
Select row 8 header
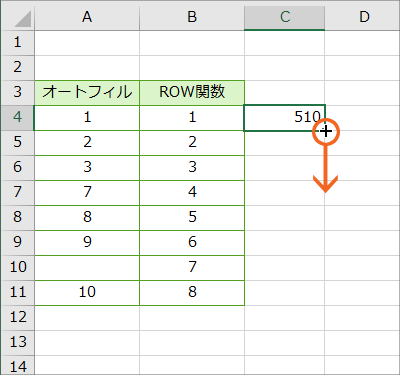pos(17,218)
